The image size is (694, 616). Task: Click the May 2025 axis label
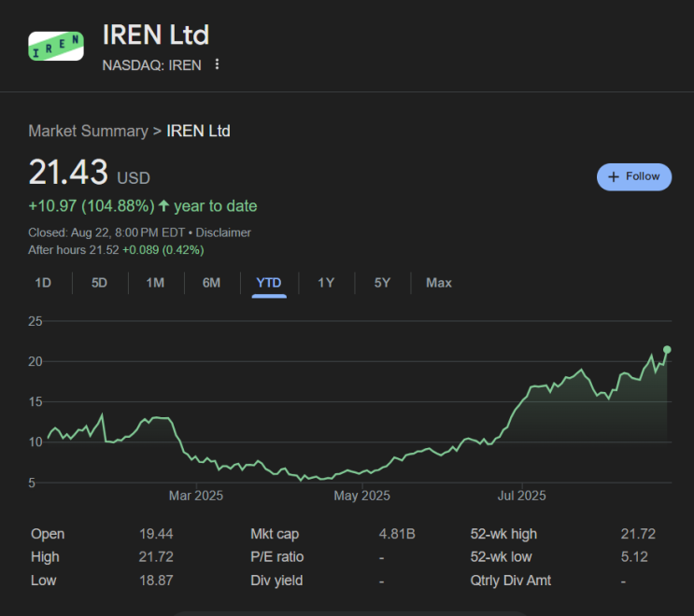click(361, 496)
